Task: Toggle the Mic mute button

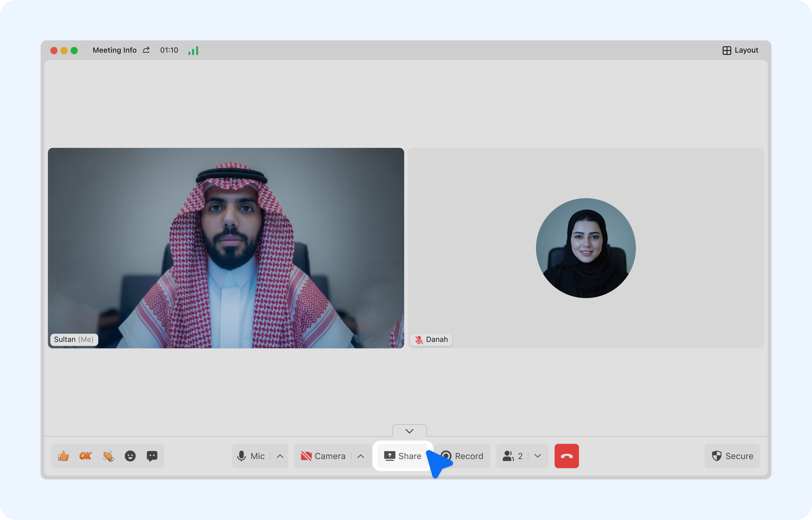Action: (x=251, y=456)
